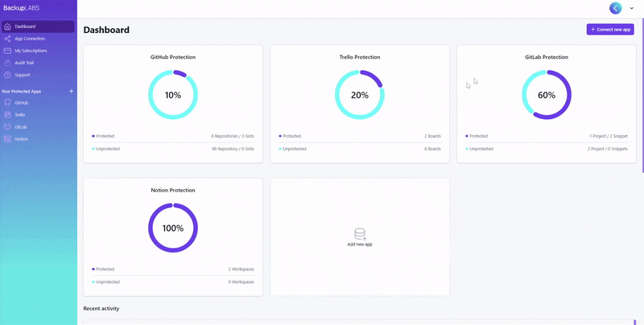The height and width of the screenshot is (325, 644).
Task: Click Unprotected legend in Notion card
Action: point(106,282)
